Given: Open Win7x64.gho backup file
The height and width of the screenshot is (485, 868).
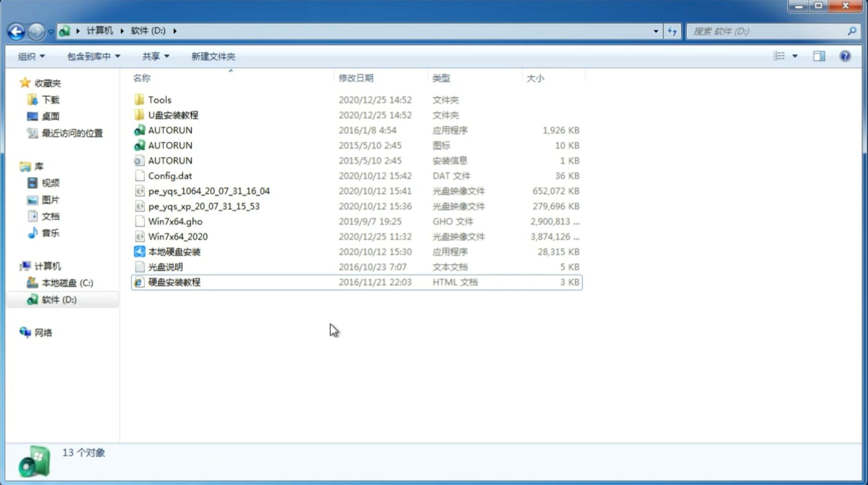Looking at the screenshot, I should coord(175,221).
